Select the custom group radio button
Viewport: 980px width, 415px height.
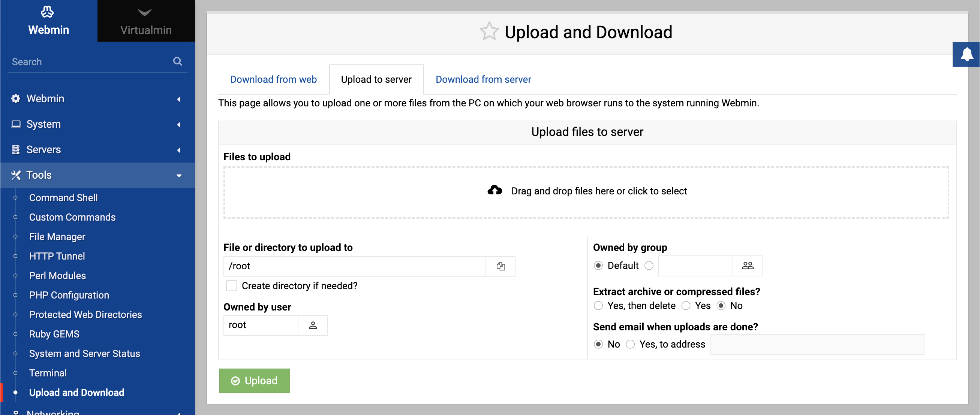649,265
